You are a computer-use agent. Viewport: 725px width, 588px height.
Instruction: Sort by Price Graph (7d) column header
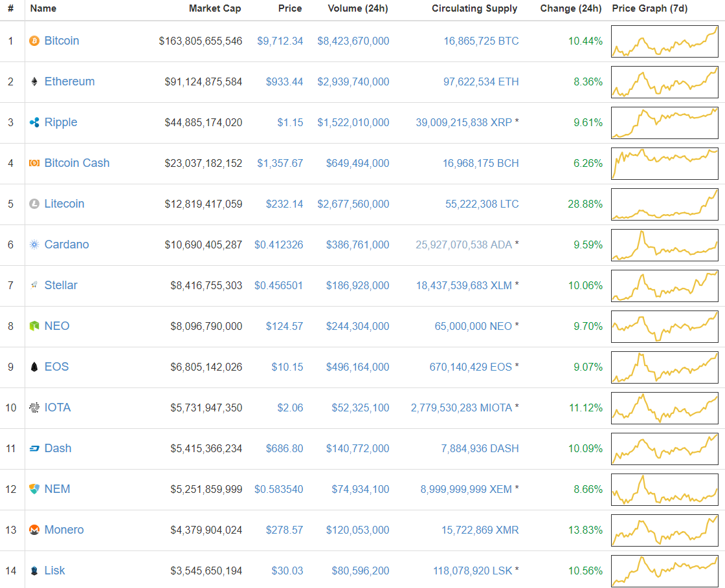click(650, 8)
